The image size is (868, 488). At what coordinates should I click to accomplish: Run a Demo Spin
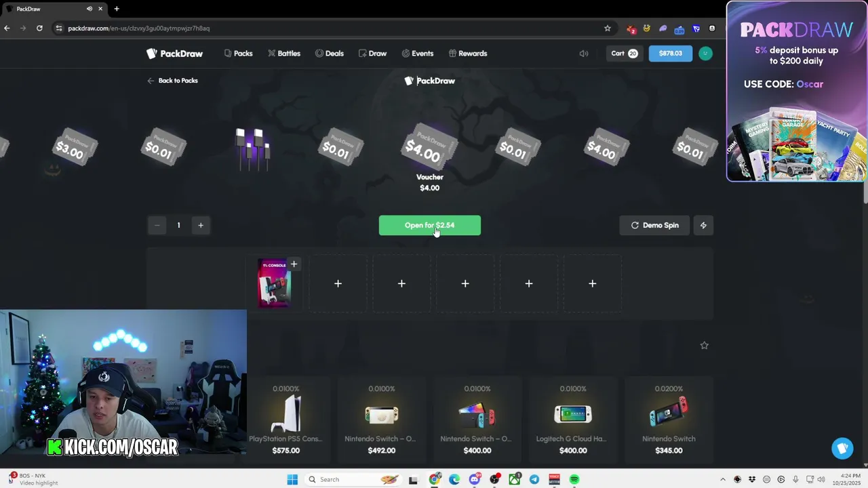pyautogui.click(x=655, y=225)
